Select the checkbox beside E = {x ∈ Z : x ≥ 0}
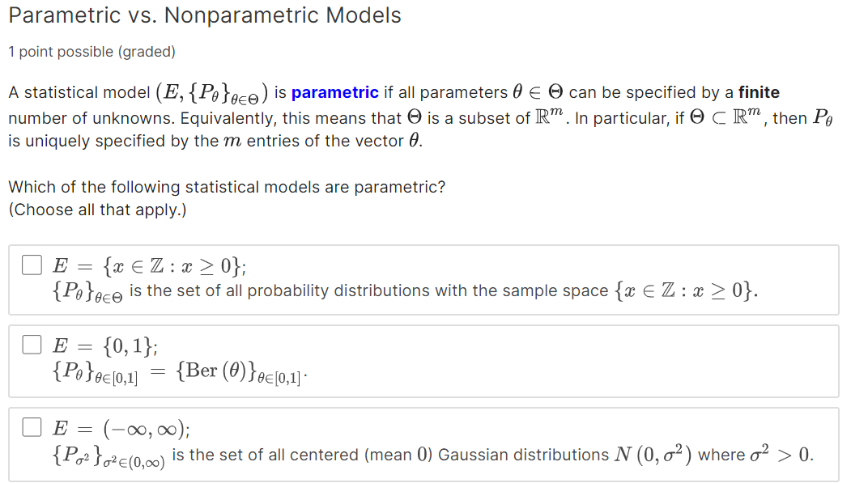The height and width of the screenshot is (483, 868). point(31,265)
